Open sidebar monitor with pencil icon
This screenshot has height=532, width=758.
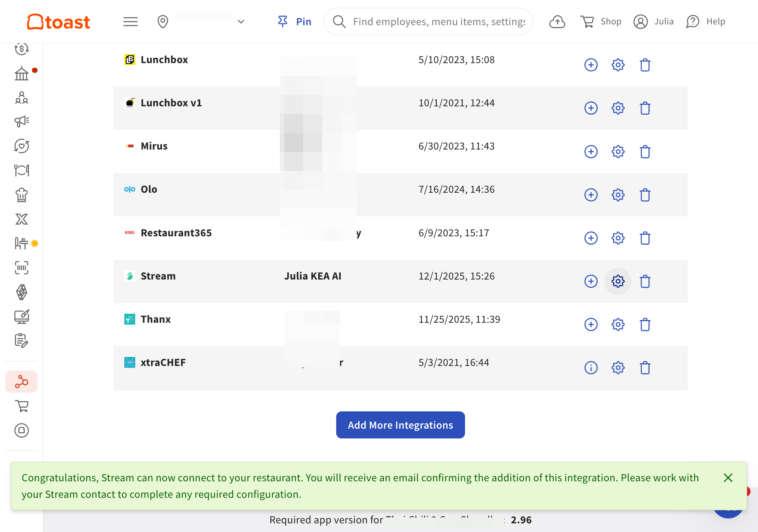click(22, 317)
